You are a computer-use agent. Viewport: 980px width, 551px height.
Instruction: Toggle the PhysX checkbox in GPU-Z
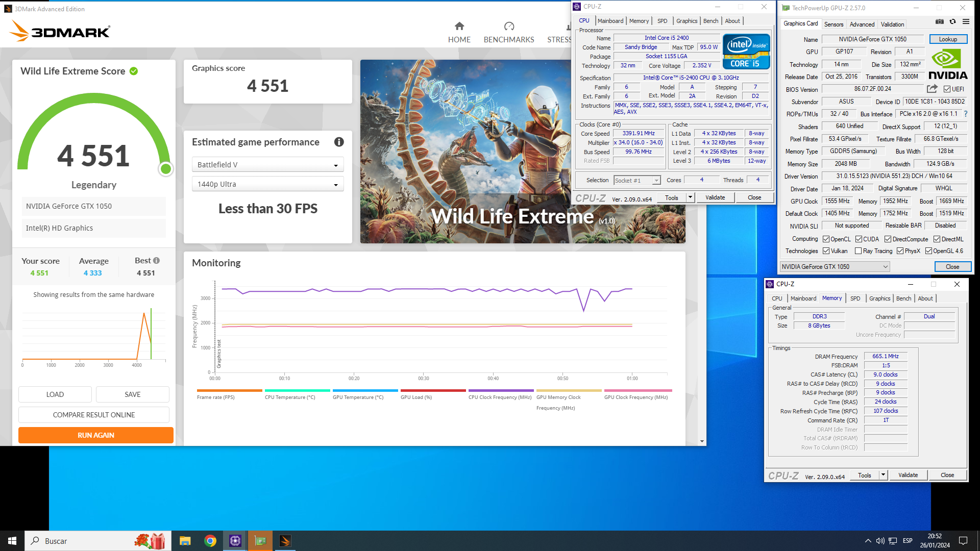(x=900, y=251)
